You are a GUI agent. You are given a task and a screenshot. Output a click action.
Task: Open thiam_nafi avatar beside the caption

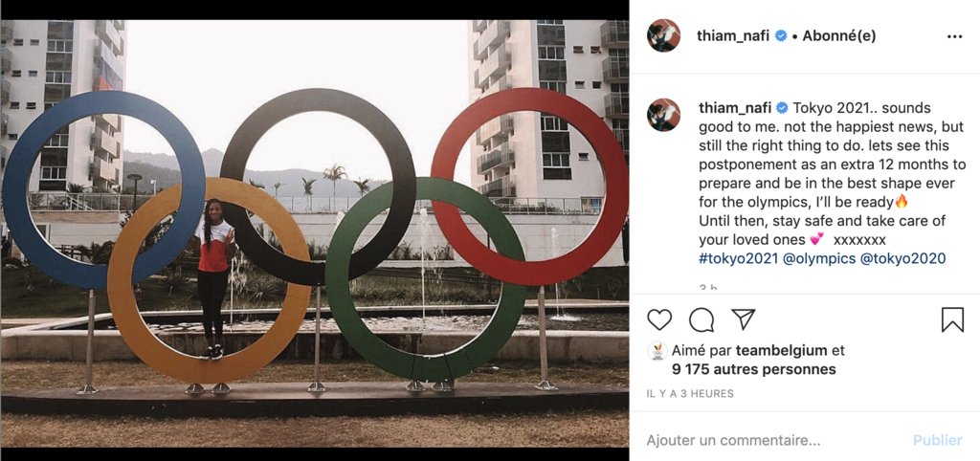[663, 115]
